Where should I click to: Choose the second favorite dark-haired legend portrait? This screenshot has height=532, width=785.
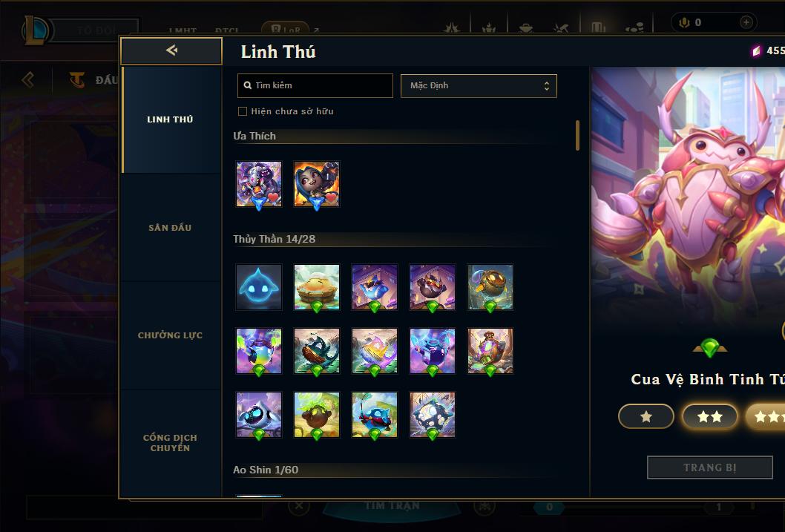click(x=316, y=184)
